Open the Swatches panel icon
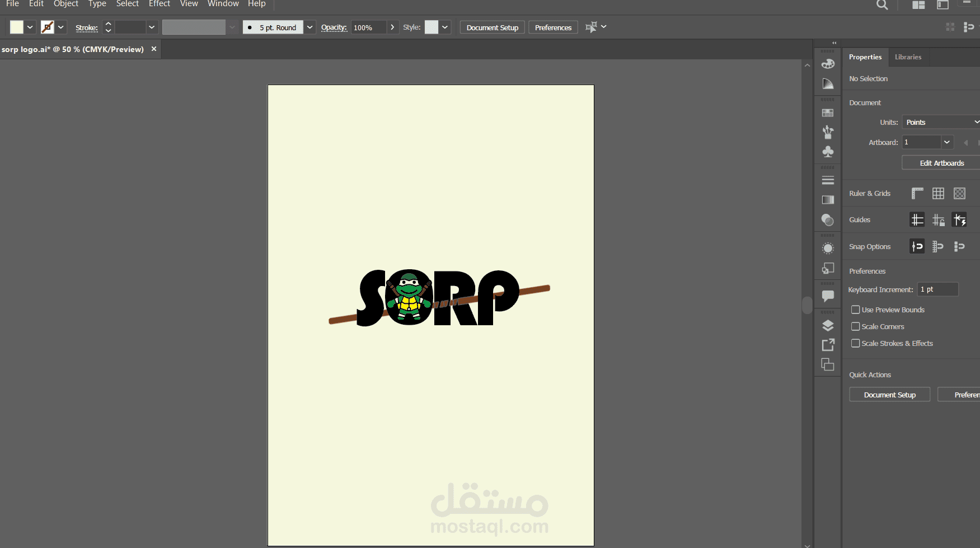 [x=828, y=113]
